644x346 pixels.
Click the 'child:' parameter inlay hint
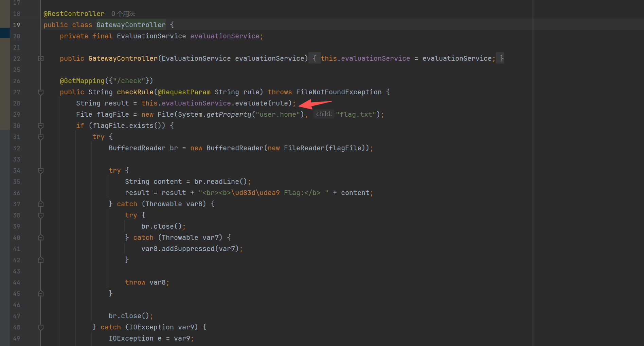pos(324,114)
